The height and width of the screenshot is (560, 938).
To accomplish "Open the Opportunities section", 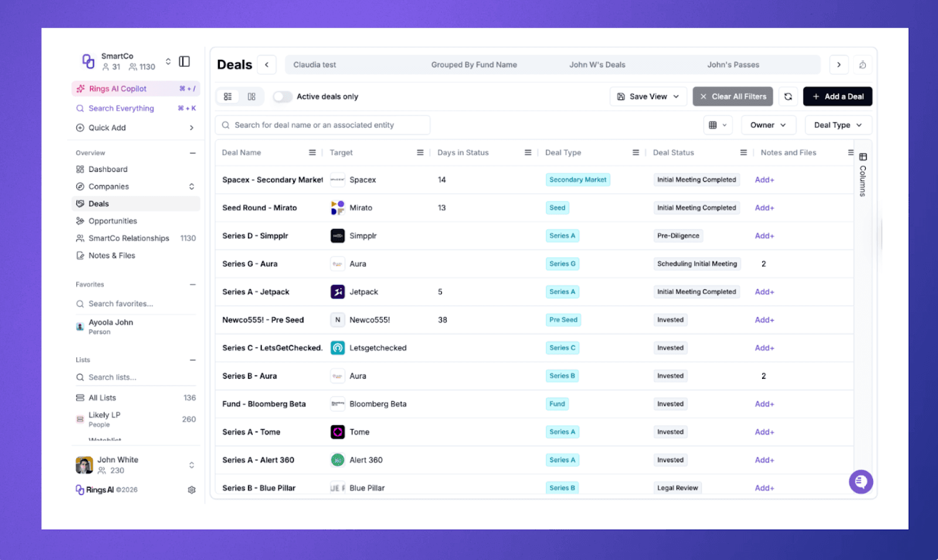I will click(114, 221).
